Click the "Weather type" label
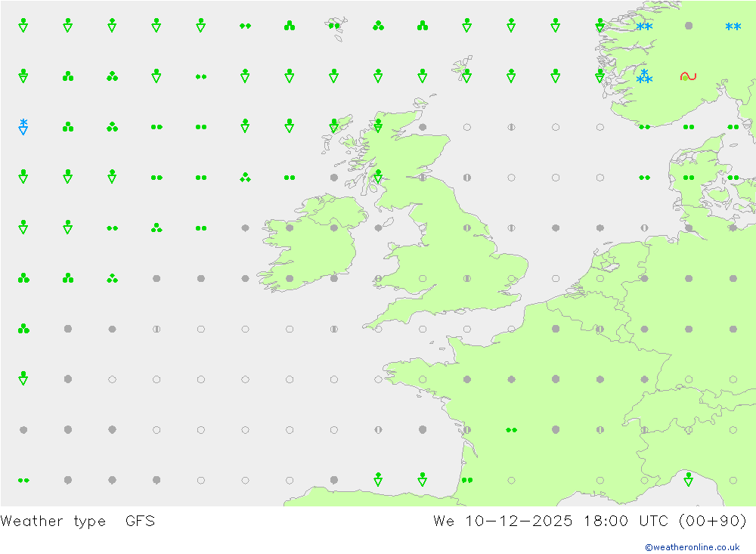 tap(53, 522)
